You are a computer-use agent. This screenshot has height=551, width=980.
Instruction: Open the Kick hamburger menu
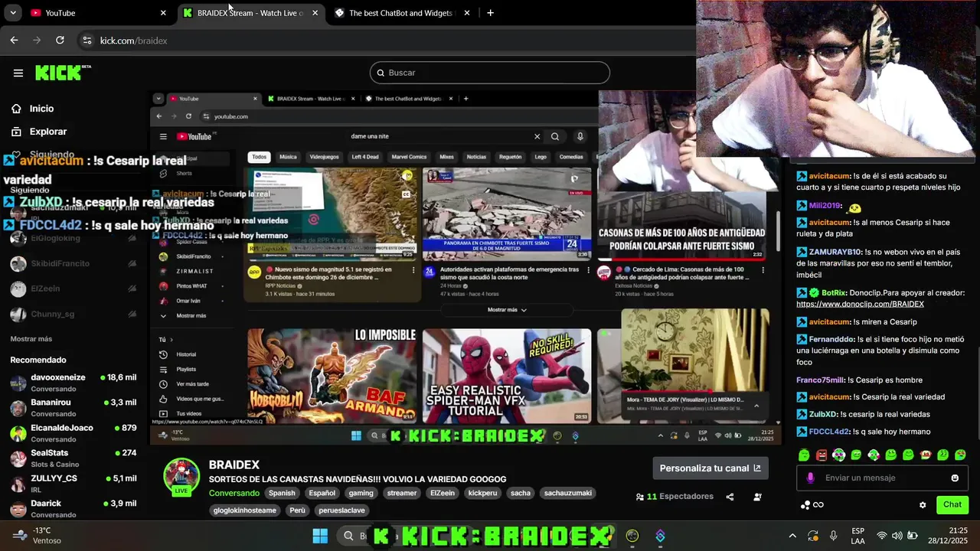[18, 73]
